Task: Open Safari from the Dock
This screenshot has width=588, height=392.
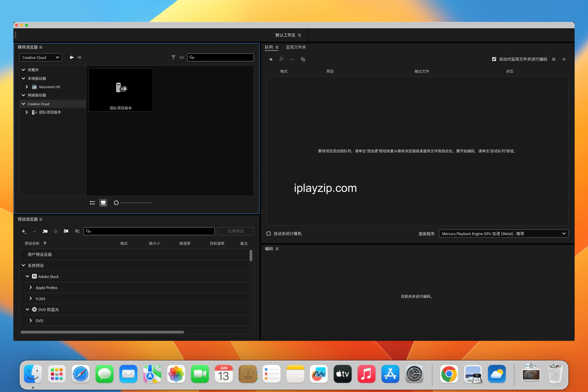Action: (x=81, y=374)
